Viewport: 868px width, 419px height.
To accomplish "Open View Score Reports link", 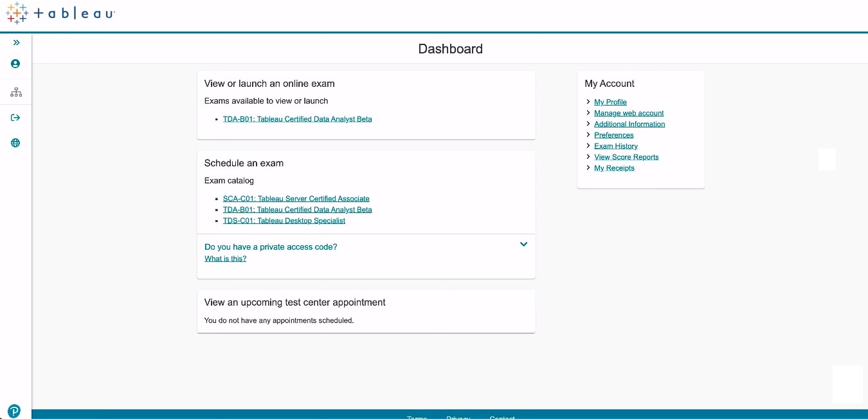I will 626,157.
